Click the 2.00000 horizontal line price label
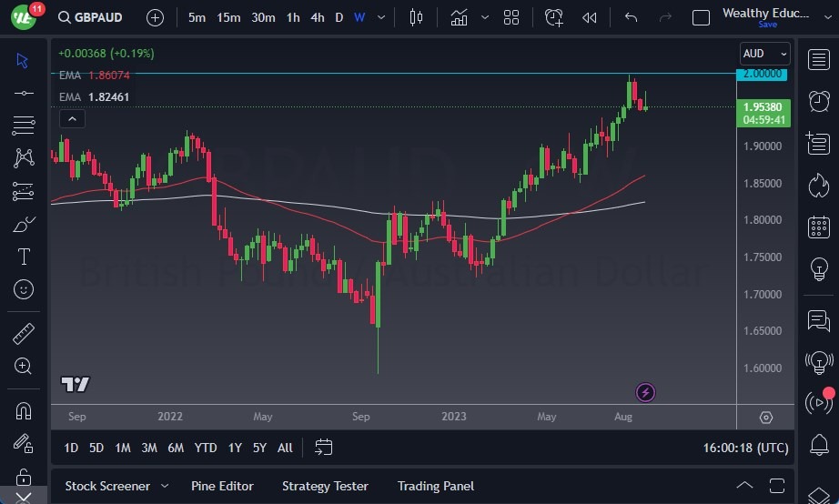The height and width of the screenshot is (504, 839). [763, 75]
